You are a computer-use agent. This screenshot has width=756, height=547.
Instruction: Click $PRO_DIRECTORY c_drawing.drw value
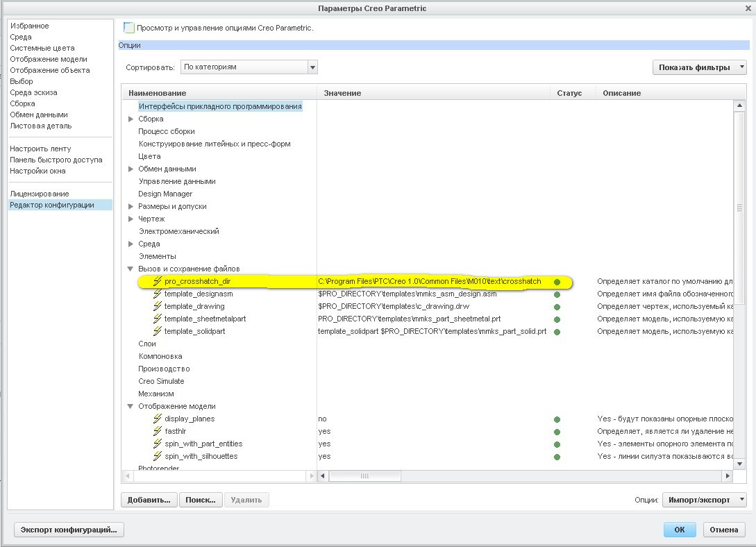pos(394,306)
